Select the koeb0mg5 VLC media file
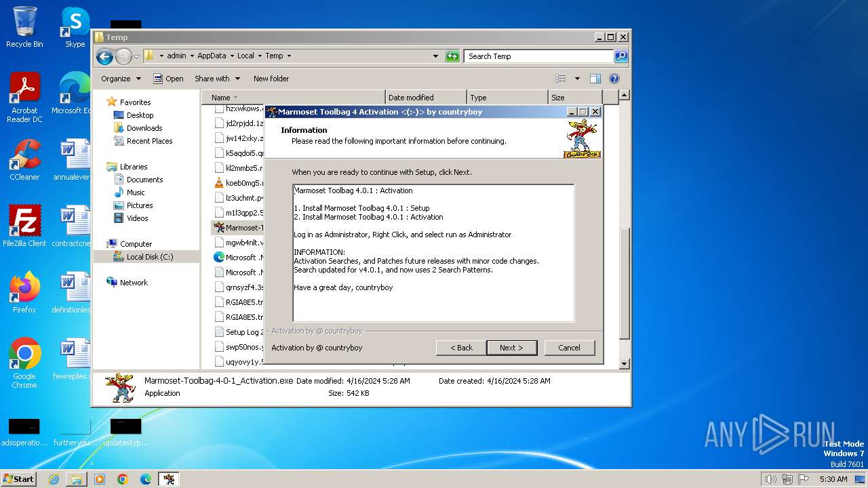This screenshot has width=868, height=488. click(x=238, y=183)
